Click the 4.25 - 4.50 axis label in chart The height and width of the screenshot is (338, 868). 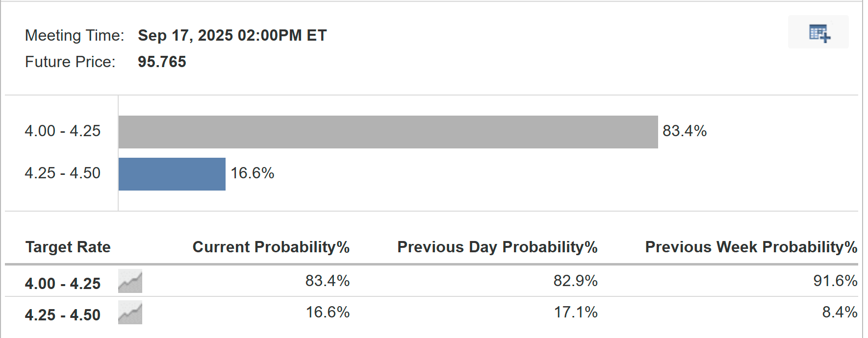tap(62, 173)
